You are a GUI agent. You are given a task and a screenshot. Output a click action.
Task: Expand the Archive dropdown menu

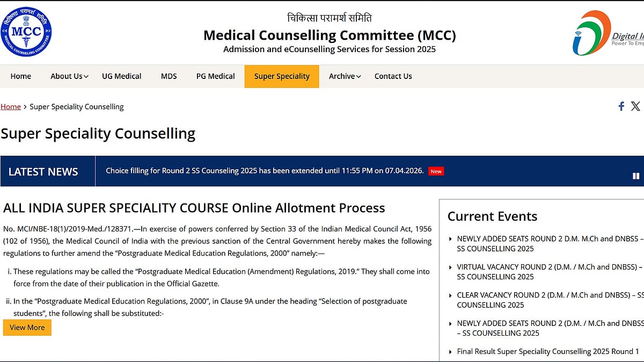pos(345,76)
